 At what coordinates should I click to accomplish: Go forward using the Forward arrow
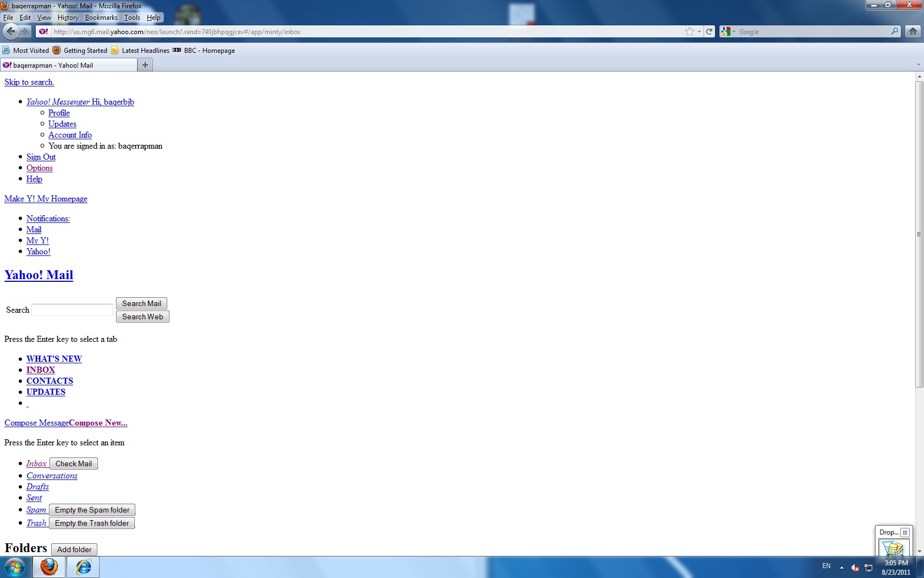tap(25, 31)
